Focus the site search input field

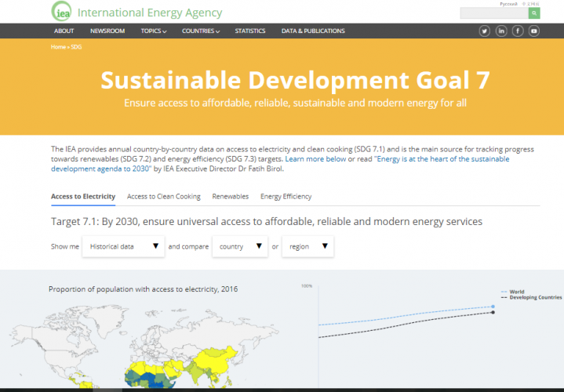[494, 13]
